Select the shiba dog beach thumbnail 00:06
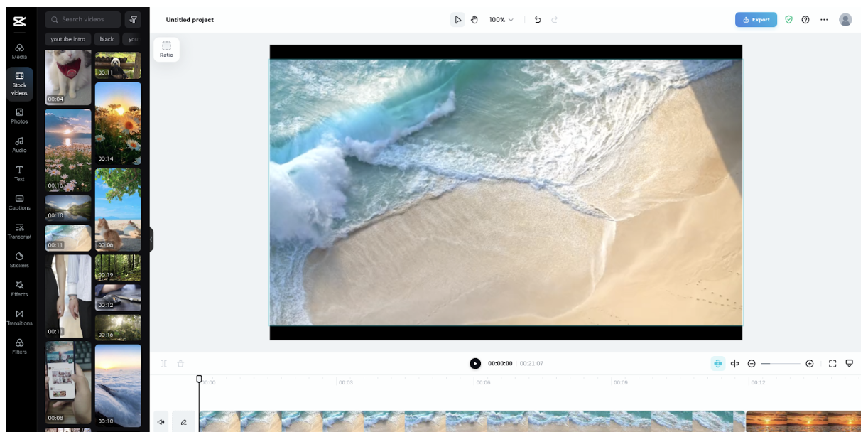The width and height of the screenshot is (868, 432). click(118, 210)
